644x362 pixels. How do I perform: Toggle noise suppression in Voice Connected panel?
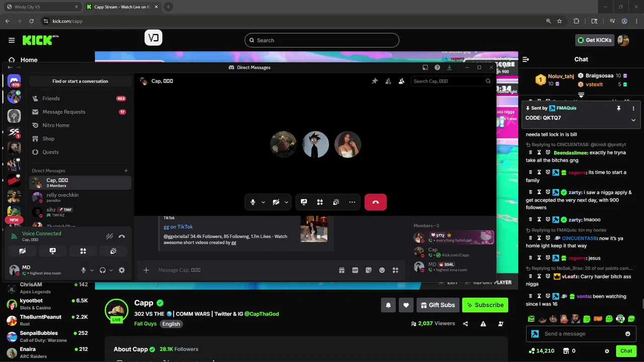click(x=109, y=236)
